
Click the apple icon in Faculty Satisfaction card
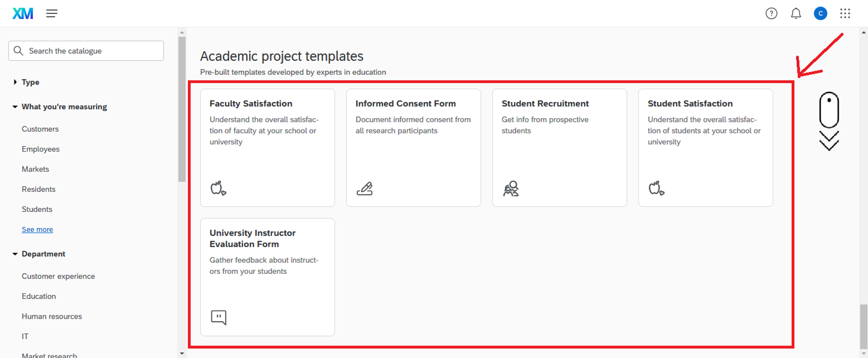[x=218, y=188]
